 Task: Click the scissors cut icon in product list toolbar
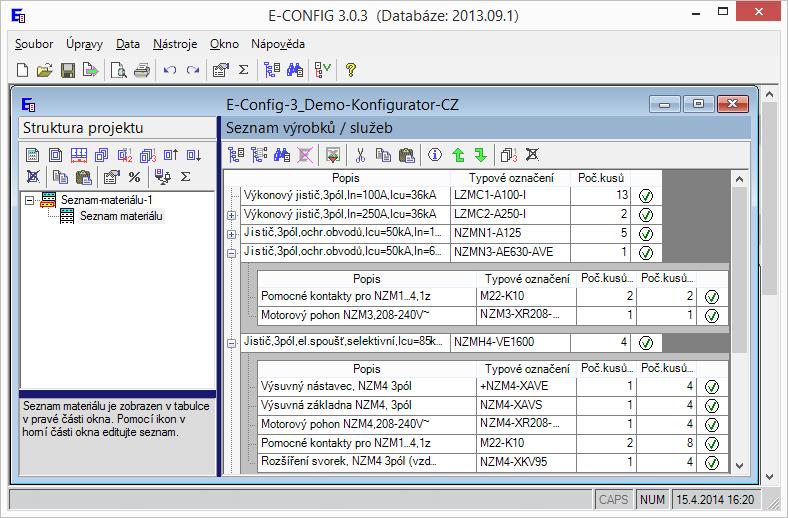[360, 155]
